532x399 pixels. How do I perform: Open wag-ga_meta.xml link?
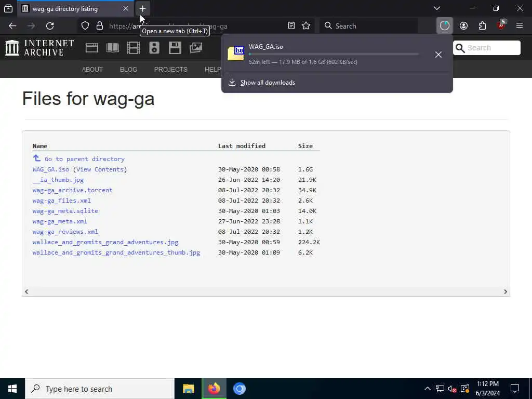(x=60, y=221)
